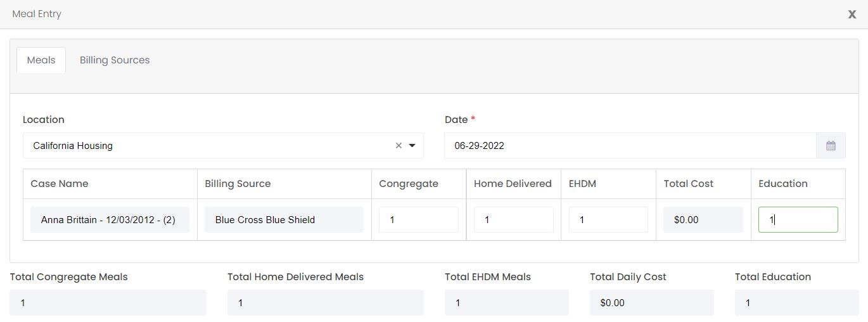Expand the Location dropdown arrow
Screen dimensions: 868x322
pyautogui.click(x=412, y=146)
